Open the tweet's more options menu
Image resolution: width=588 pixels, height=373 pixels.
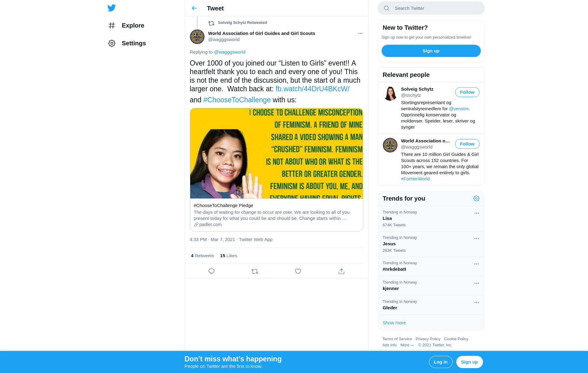pyautogui.click(x=360, y=33)
